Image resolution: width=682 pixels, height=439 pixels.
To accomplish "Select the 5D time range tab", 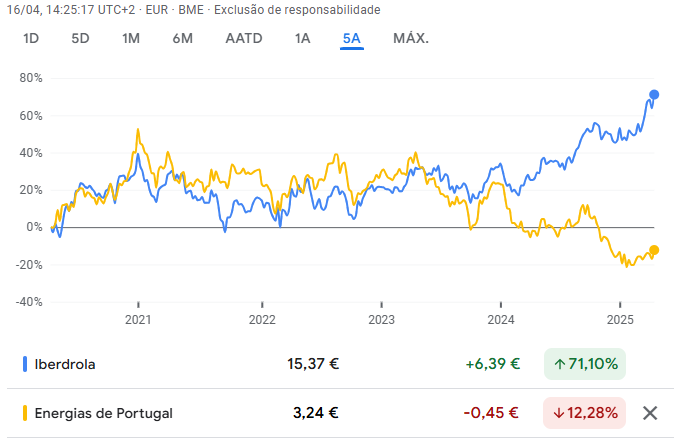I will coord(80,39).
